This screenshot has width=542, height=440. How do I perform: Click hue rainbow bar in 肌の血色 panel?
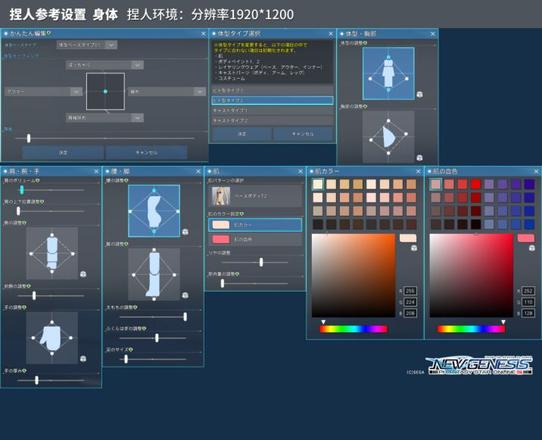471,329
